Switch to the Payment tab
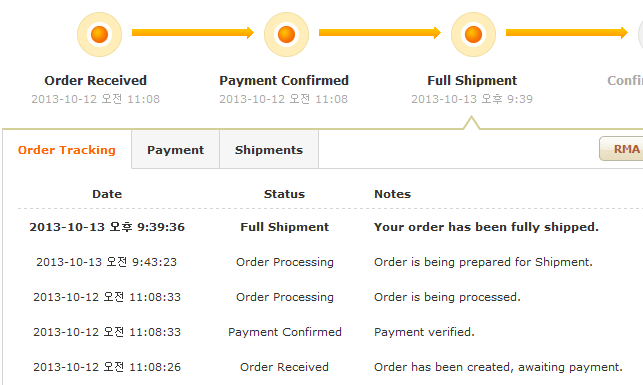 (176, 150)
